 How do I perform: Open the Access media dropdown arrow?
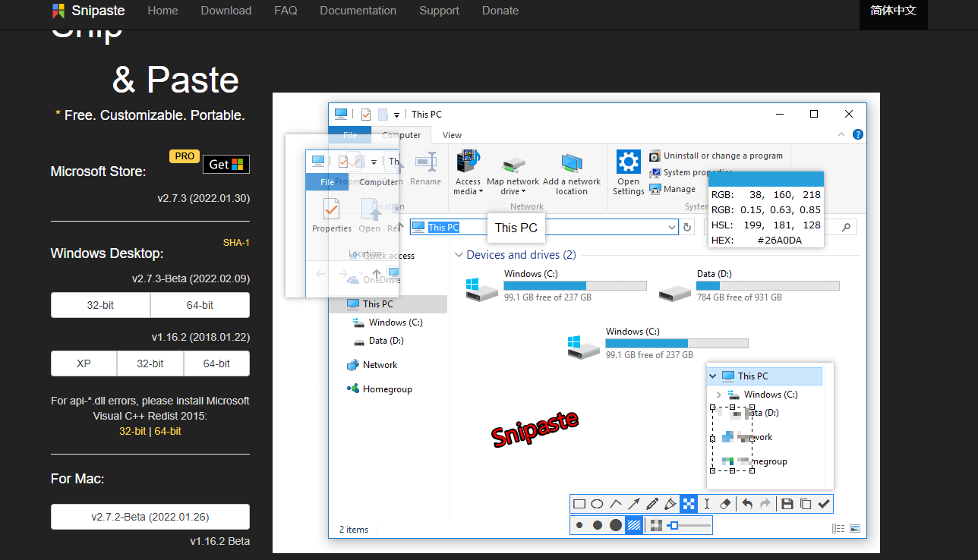click(x=481, y=192)
